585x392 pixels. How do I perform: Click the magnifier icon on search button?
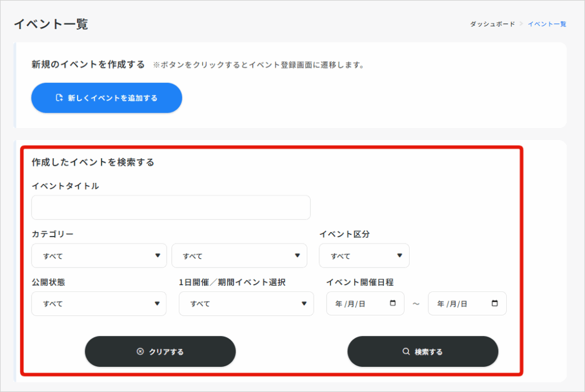(x=406, y=351)
